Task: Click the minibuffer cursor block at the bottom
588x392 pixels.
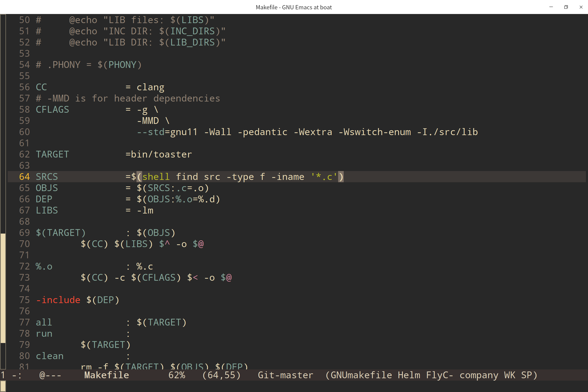Action: tap(3, 386)
